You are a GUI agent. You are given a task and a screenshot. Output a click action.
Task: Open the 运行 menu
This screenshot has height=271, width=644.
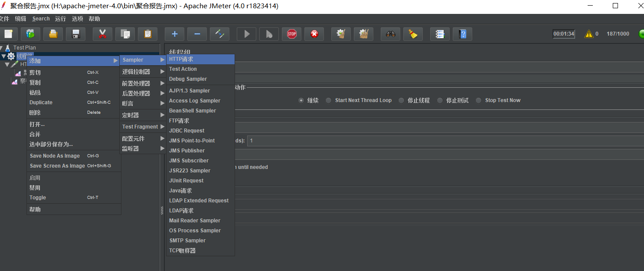tap(60, 19)
